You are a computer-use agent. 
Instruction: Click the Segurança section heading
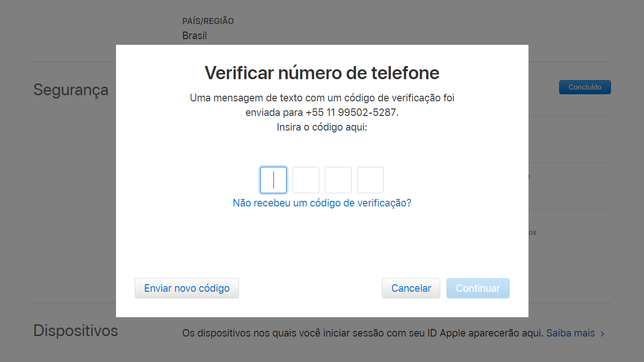(71, 90)
